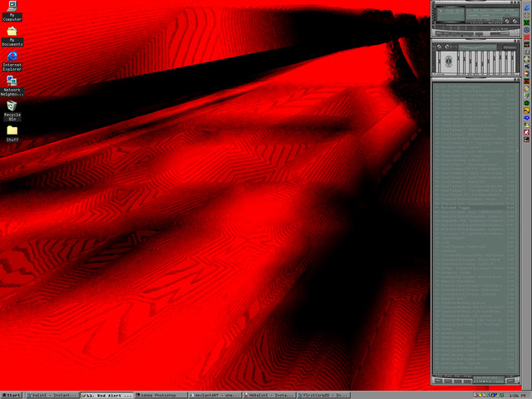Click the last frequency band slider in equalizer

(512, 62)
